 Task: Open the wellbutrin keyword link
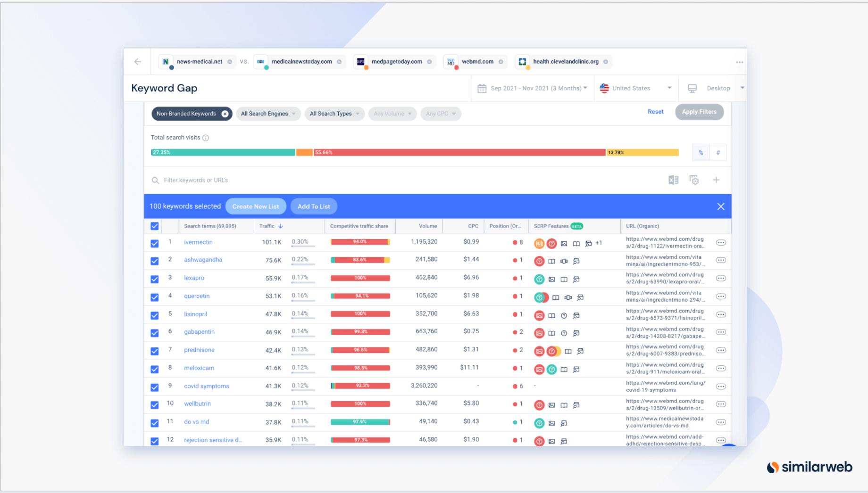tap(197, 404)
